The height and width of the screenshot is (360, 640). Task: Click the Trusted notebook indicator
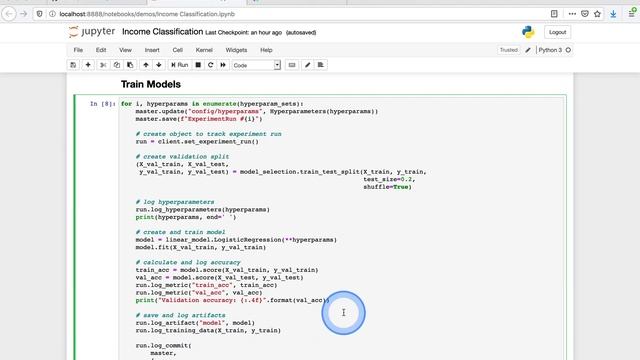click(x=509, y=50)
